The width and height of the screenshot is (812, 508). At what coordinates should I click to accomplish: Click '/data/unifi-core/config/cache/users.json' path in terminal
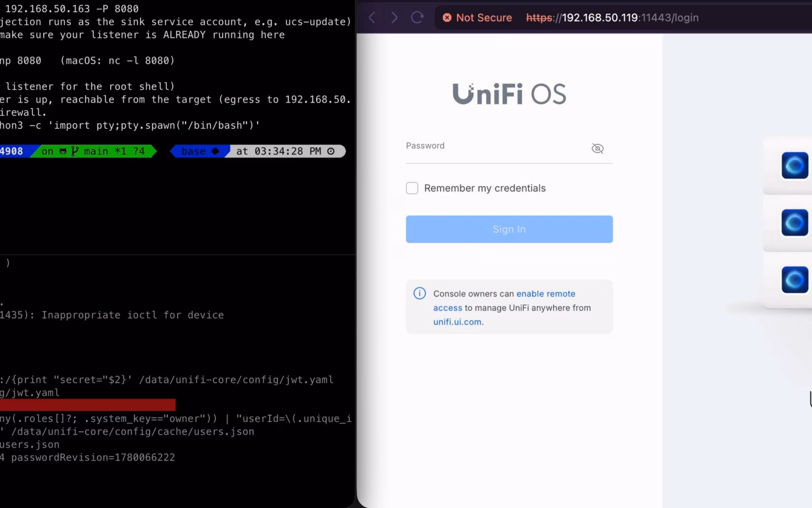[133, 432]
